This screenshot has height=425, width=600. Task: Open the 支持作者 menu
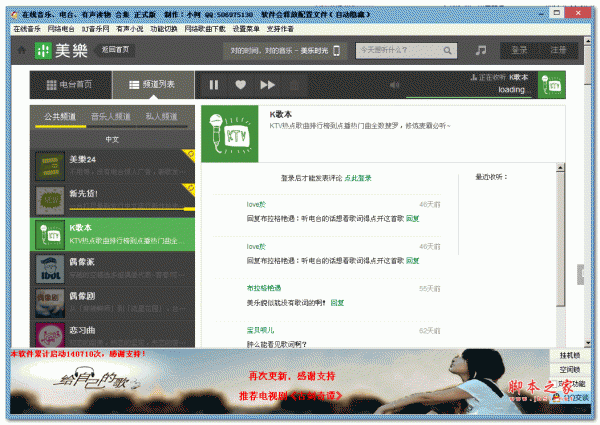click(280, 29)
